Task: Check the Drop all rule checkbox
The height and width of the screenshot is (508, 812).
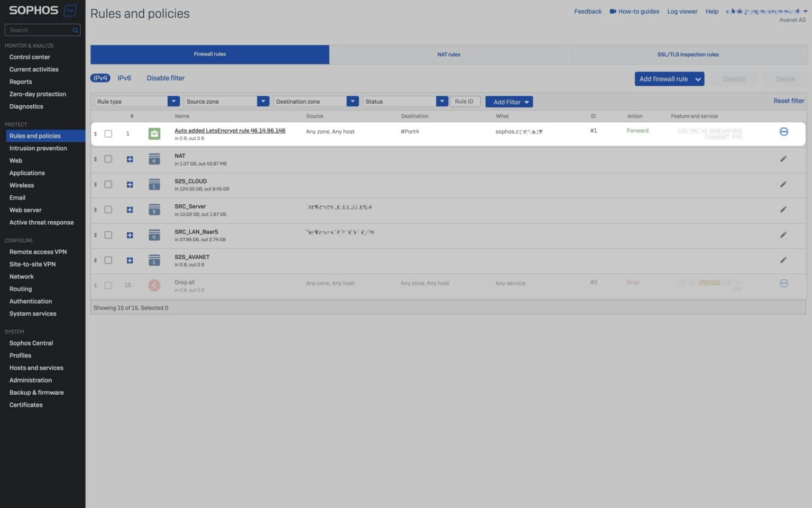Action: 108,285
